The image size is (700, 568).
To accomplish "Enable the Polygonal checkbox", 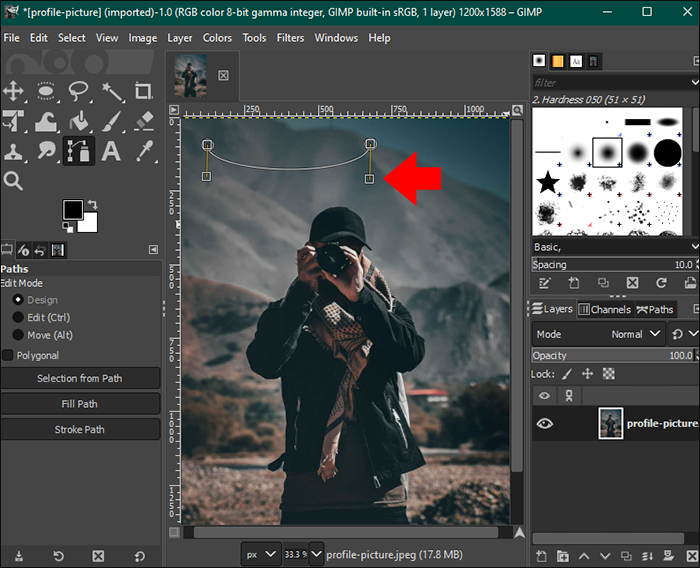I will [8, 355].
